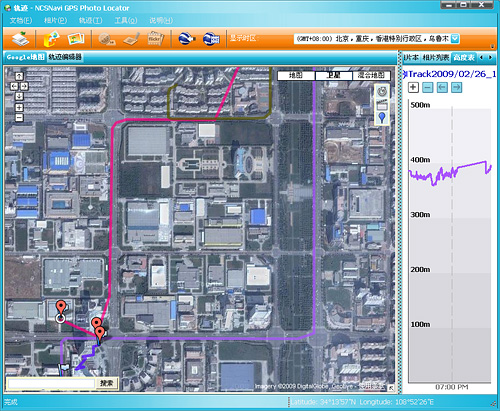The height and width of the screenshot is (411, 500).
Task: Click the Google Earth KMZ toolbar icon
Action: pos(211,39)
